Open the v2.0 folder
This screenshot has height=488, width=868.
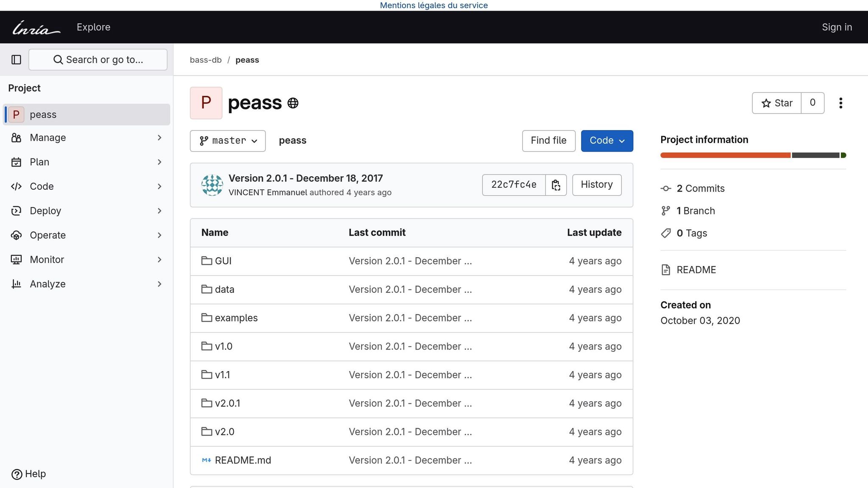pyautogui.click(x=224, y=432)
